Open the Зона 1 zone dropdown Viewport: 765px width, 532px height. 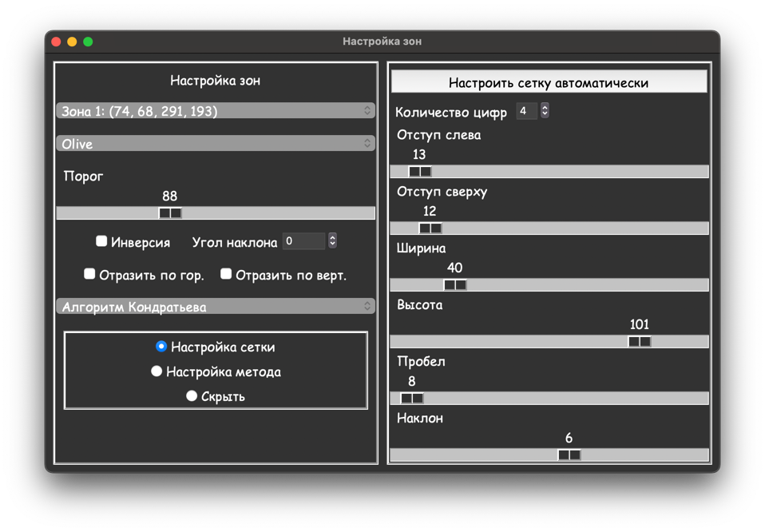point(215,111)
